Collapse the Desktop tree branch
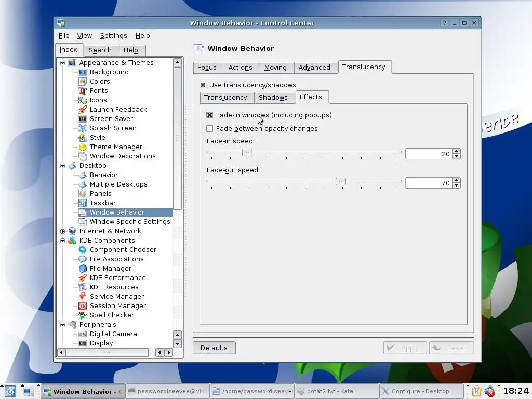Screen dimensions: 532x399 click(63, 166)
